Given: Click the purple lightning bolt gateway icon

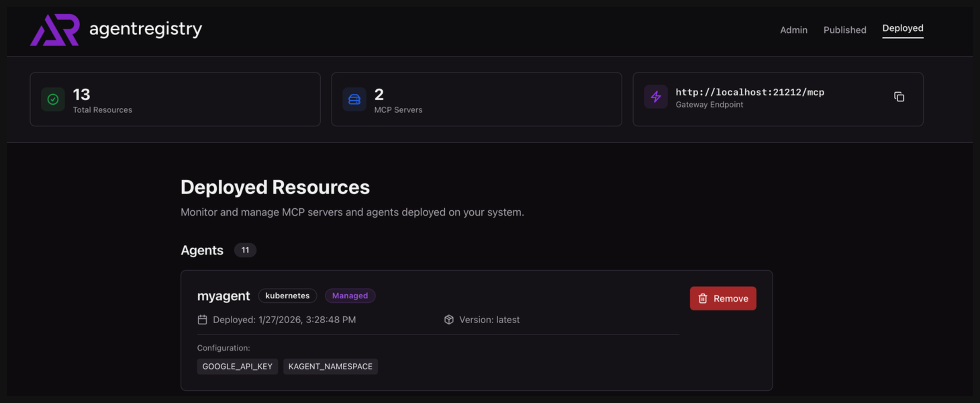Looking at the screenshot, I should coord(655,97).
